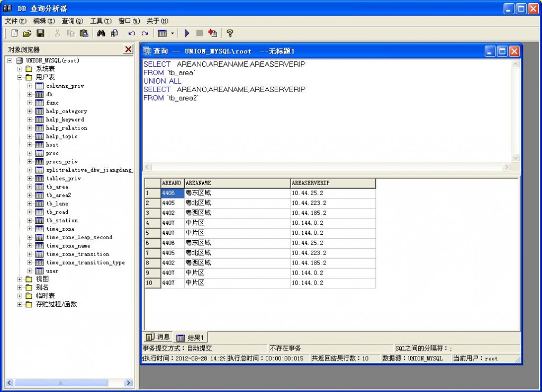Image resolution: width=542 pixels, height=392 pixels.
Task: Click the Paste clipboard icon
Action: click(x=84, y=33)
